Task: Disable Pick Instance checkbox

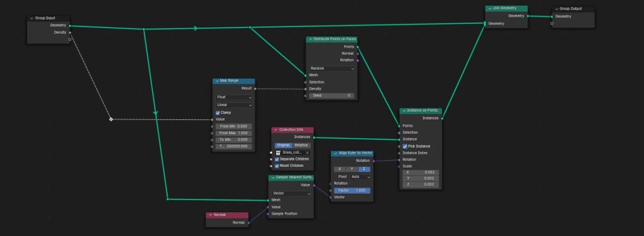Action: [x=405, y=146]
